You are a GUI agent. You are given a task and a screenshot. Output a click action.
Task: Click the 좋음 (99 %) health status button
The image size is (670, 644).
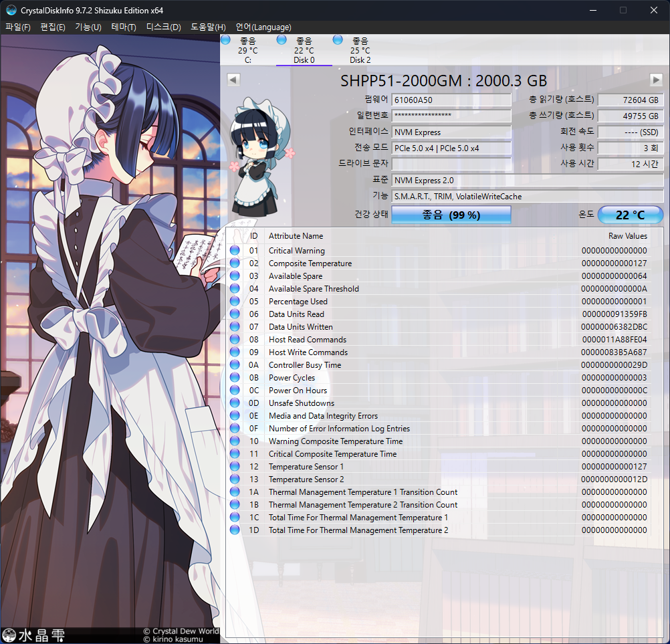click(451, 215)
